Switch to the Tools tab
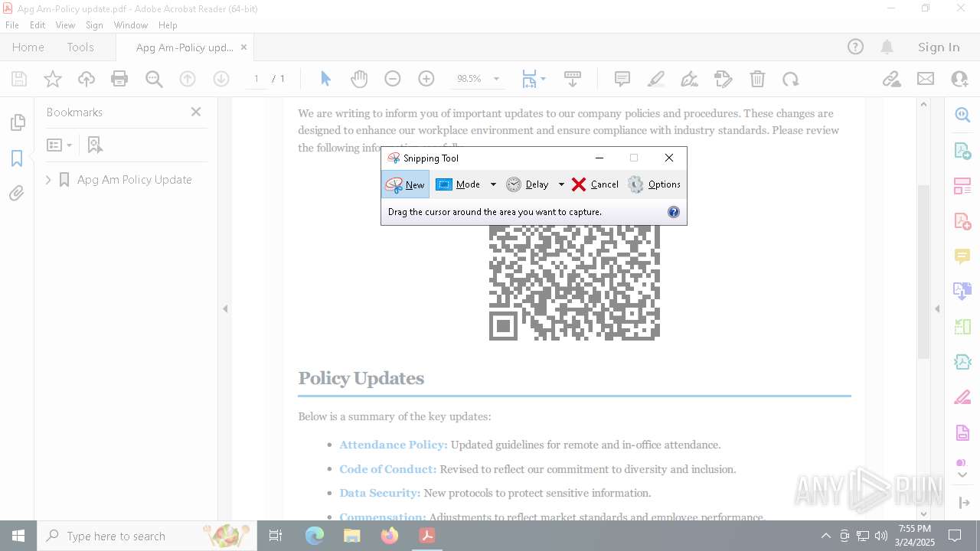Screen dimensions: 980x551 (80, 47)
